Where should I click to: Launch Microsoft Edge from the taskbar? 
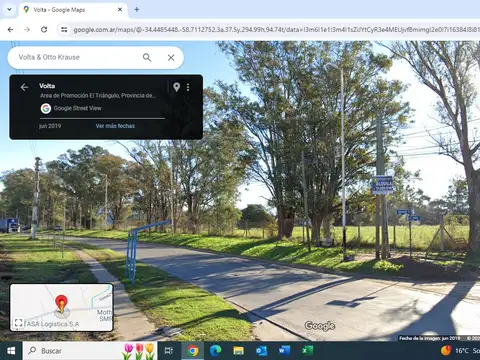(x=216, y=351)
